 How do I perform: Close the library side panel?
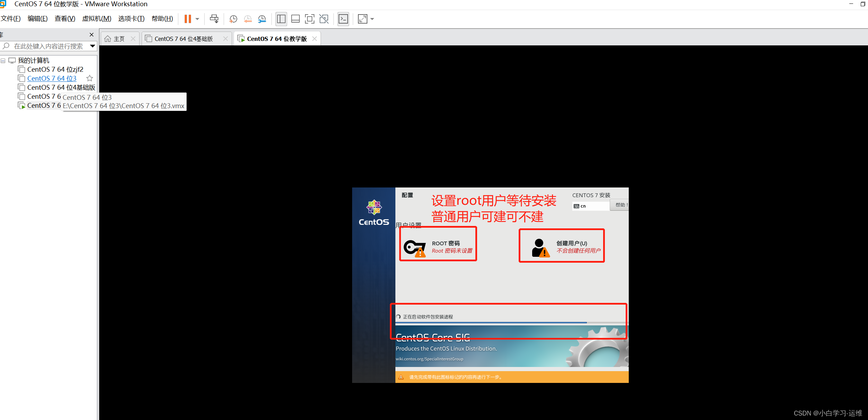91,35
